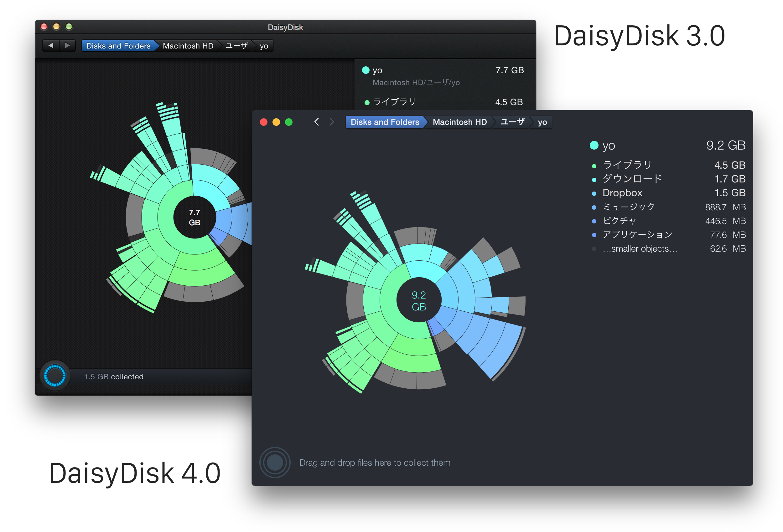This screenshot has width=783, height=532.
Task: Select yo breadcrumb in the 3.0 window
Action: [x=264, y=46]
